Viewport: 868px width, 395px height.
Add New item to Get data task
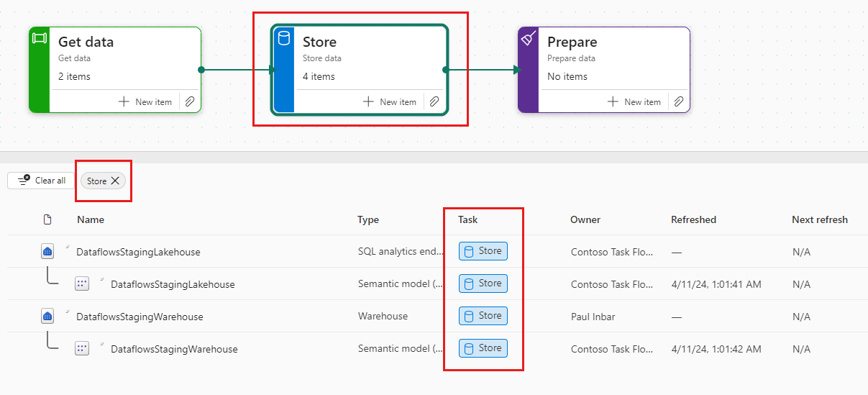coord(145,101)
